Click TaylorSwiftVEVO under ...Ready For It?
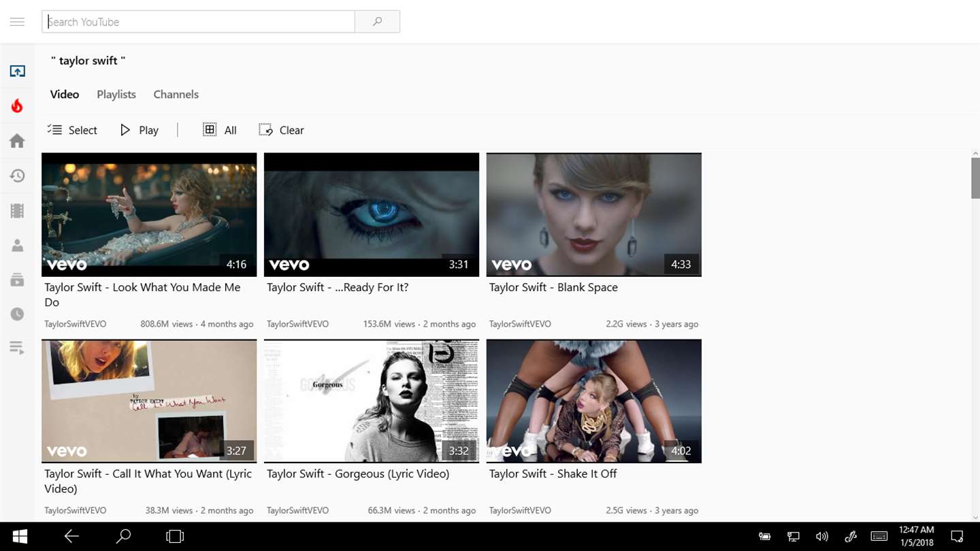 coord(298,324)
